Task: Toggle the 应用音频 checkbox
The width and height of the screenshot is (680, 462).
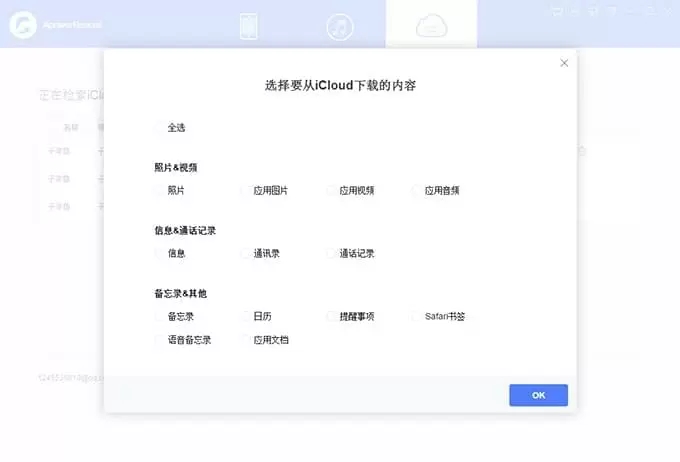Action: pos(417,190)
